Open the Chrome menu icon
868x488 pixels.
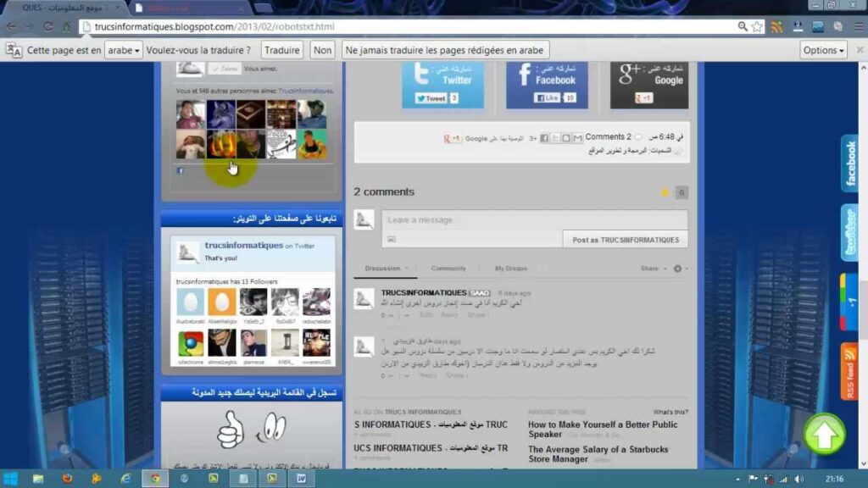coord(858,26)
